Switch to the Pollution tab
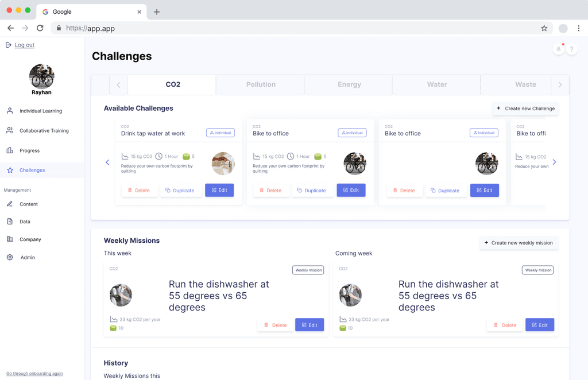Viewport: 588px width, 380px height. tap(260, 85)
